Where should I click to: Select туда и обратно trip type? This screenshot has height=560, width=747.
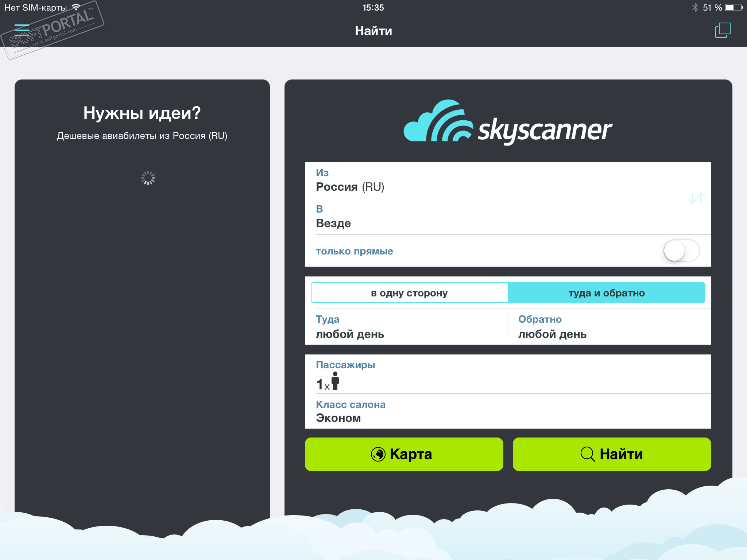606,293
